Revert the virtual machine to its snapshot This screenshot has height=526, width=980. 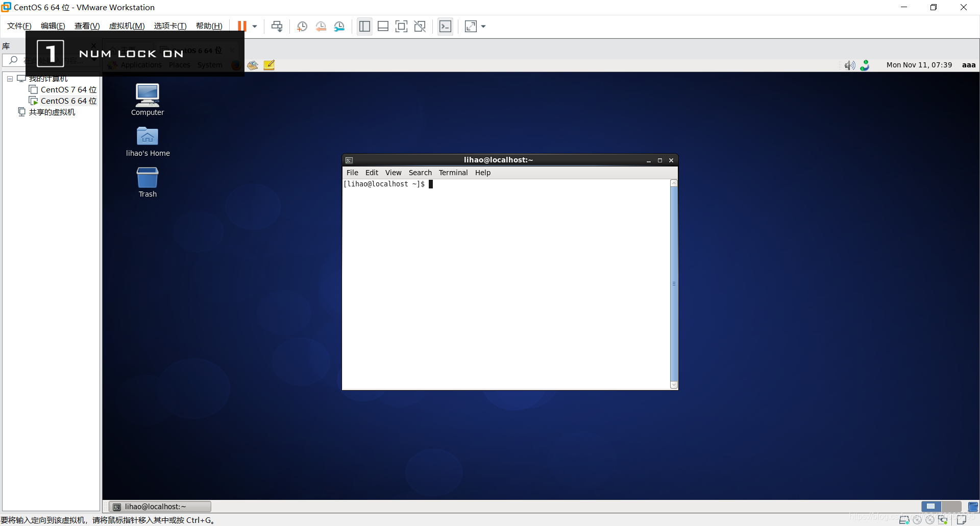click(321, 27)
